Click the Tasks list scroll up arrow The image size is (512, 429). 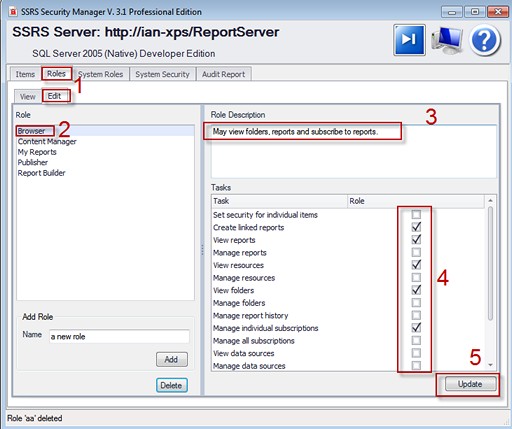[x=490, y=200]
